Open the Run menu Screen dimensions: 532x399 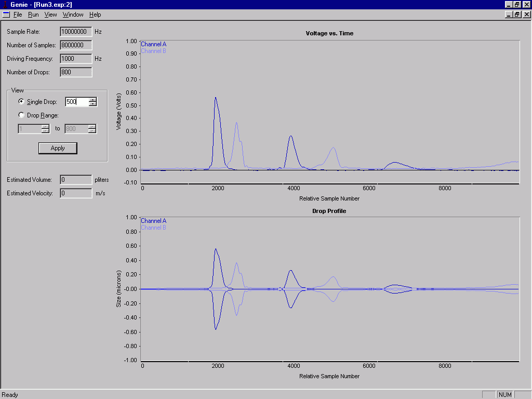click(33, 15)
